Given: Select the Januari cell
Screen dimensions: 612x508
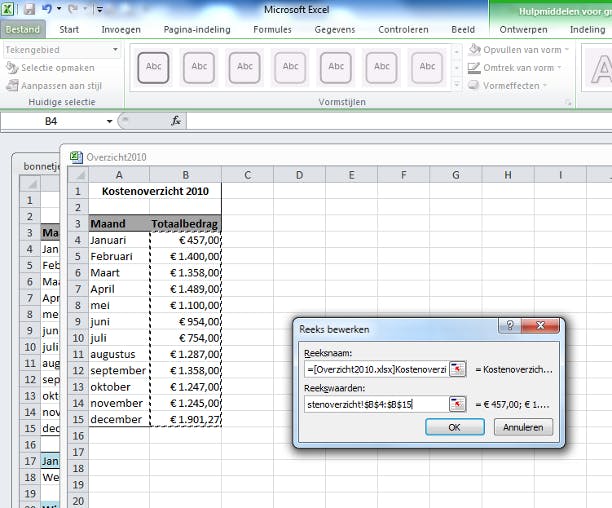Looking at the screenshot, I should pos(119,240).
